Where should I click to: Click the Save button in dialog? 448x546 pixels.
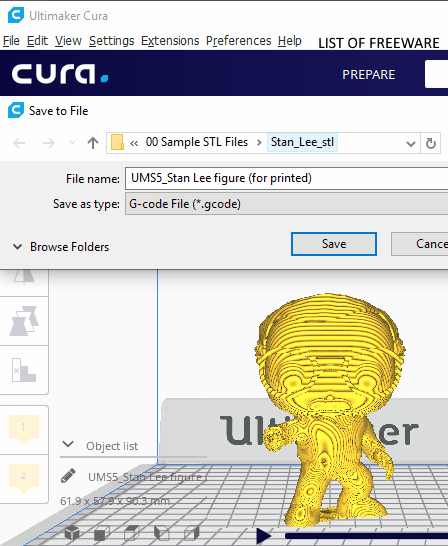click(334, 244)
